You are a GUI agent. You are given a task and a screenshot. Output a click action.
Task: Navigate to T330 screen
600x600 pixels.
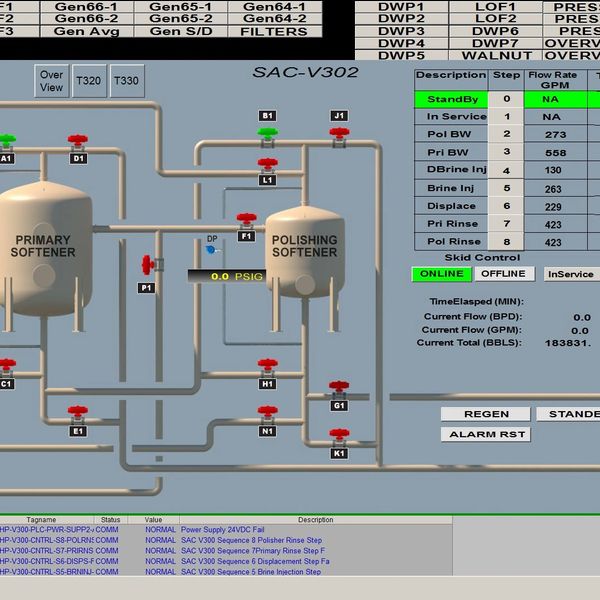tap(126, 81)
